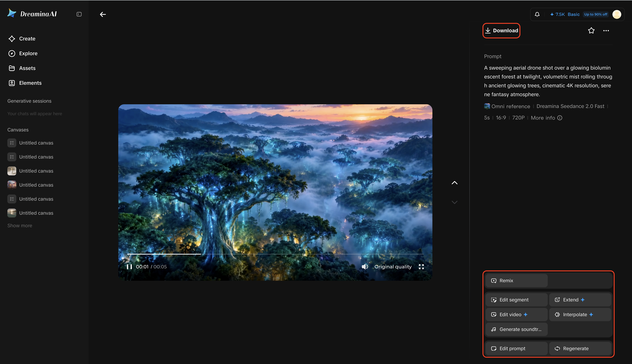Screen dimensions: 632x364
Task: Open the user profile avatar
Action: click(x=617, y=15)
